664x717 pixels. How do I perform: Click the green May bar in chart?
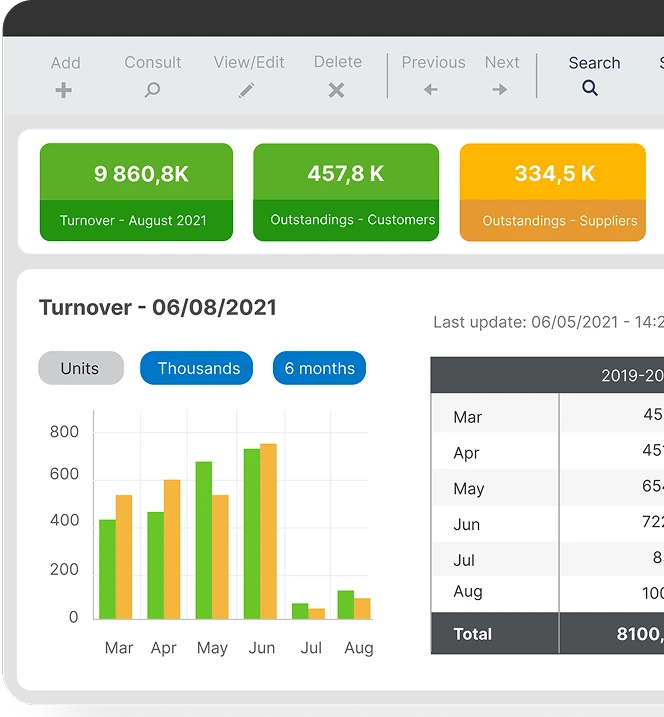tap(204, 540)
